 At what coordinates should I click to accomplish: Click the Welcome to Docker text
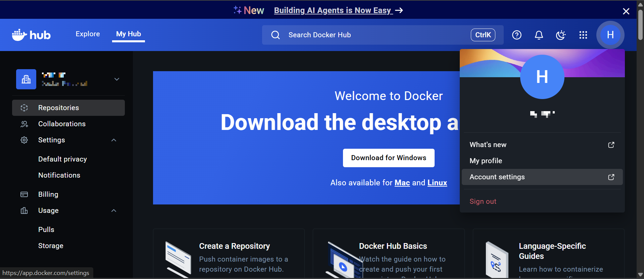tap(389, 96)
